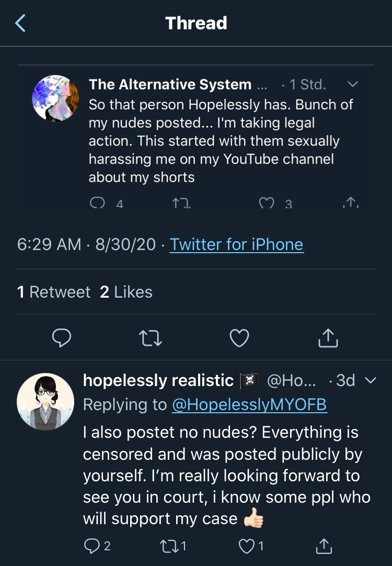Share the main tweet
The image size is (392, 566).
[328, 338]
